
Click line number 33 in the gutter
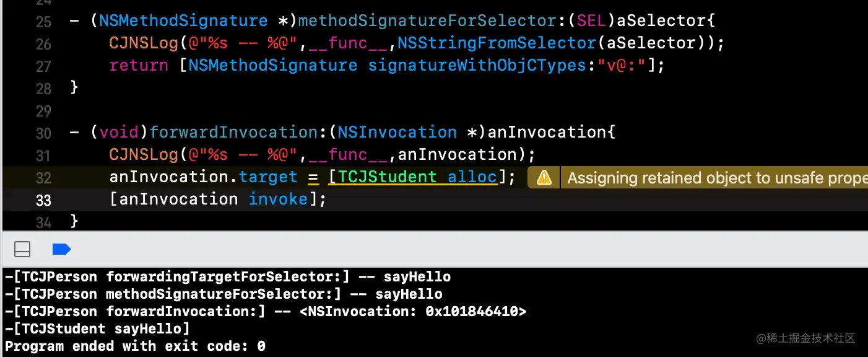(x=43, y=200)
